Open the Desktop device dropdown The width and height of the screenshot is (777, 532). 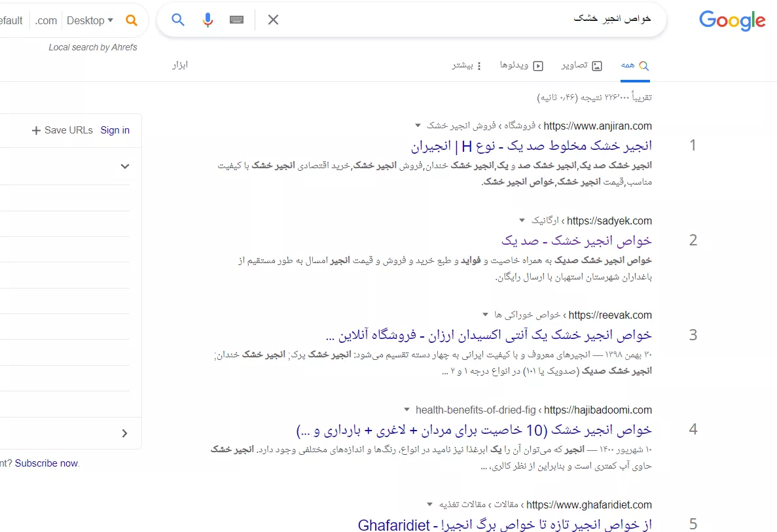(90, 20)
